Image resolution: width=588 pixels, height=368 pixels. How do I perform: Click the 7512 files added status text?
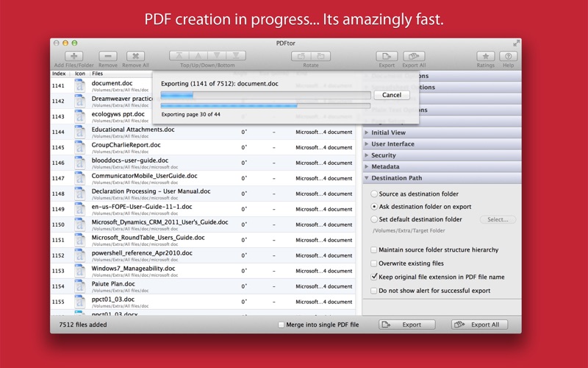[x=83, y=325]
